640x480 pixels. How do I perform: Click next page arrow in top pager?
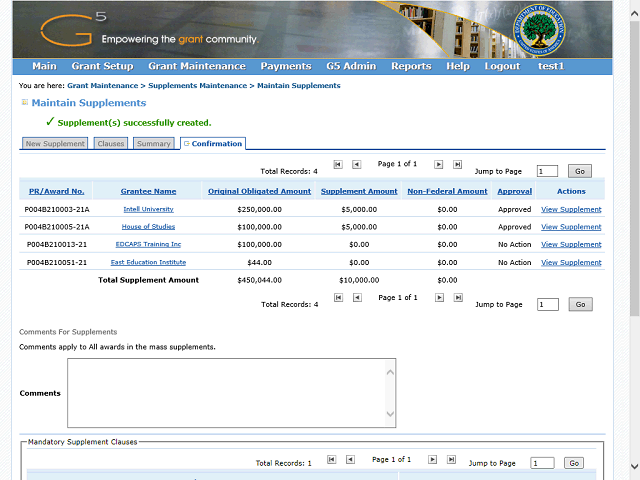pos(438,164)
